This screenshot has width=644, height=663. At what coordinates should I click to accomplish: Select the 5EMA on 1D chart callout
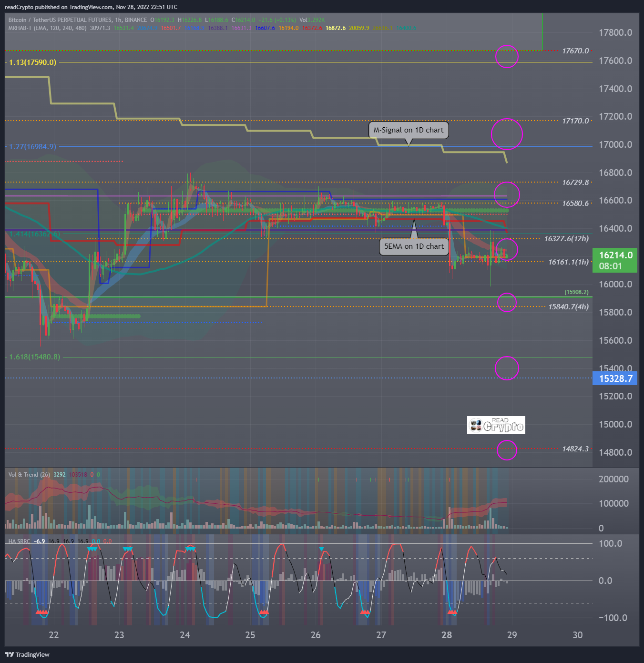click(x=414, y=246)
